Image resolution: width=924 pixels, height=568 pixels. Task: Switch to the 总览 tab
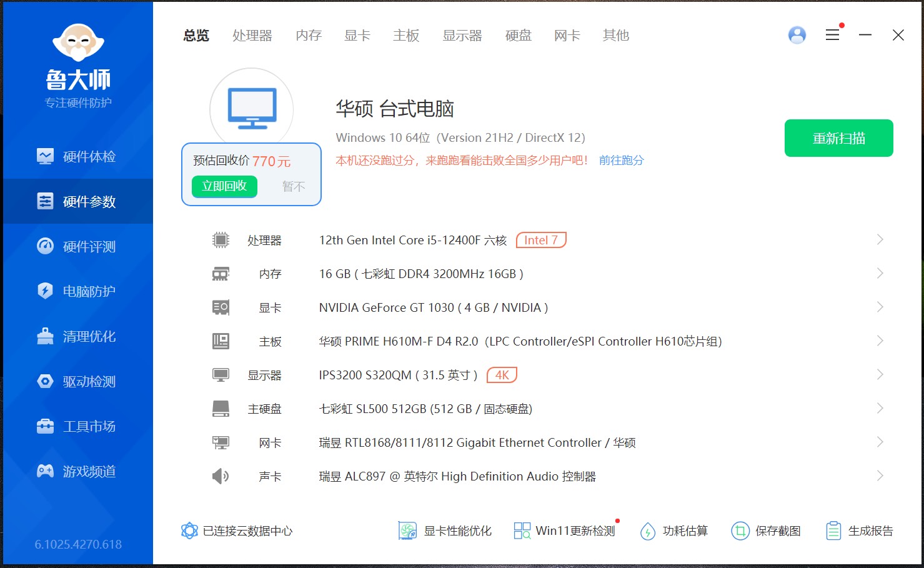point(196,36)
